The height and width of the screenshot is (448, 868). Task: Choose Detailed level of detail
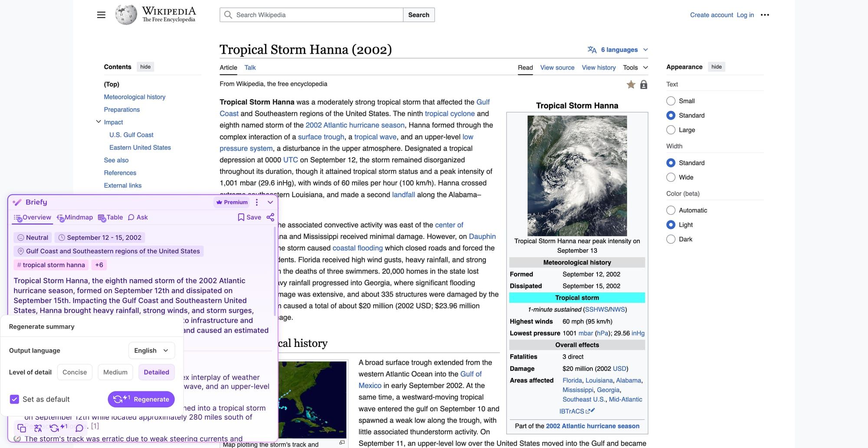point(157,372)
